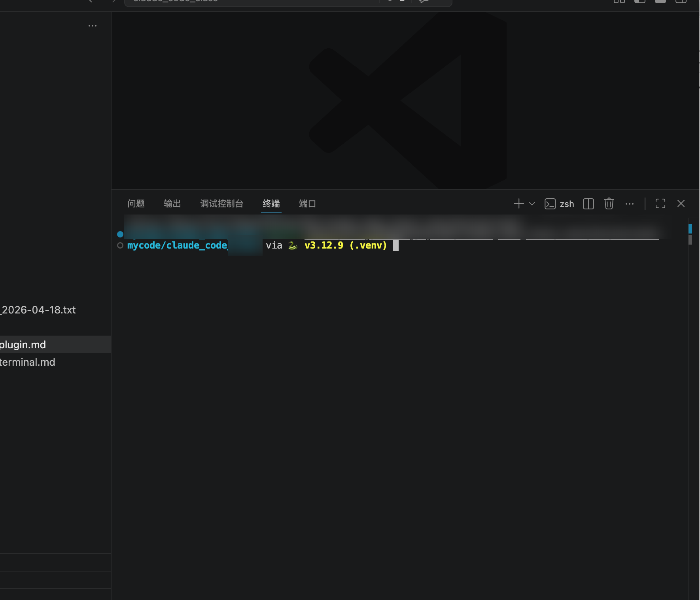
Task: Maximize the panel size
Action: pyautogui.click(x=660, y=203)
